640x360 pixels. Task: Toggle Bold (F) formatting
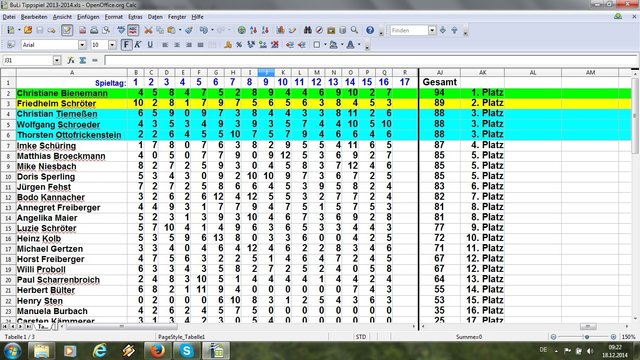click(x=126, y=45)
